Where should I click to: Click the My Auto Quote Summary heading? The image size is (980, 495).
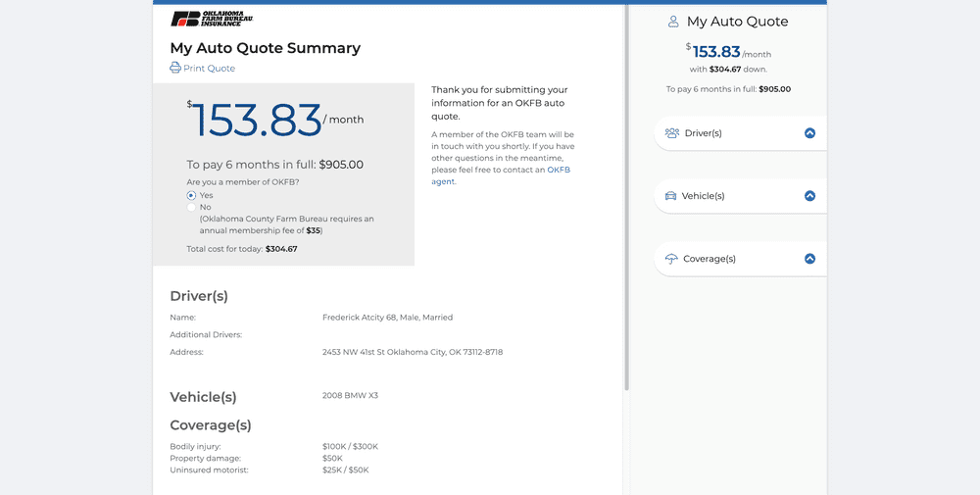[x=265, y=48]
